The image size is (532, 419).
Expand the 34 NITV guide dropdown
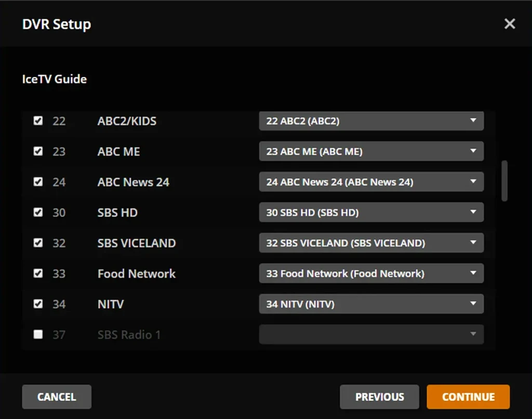coord(371,304)
